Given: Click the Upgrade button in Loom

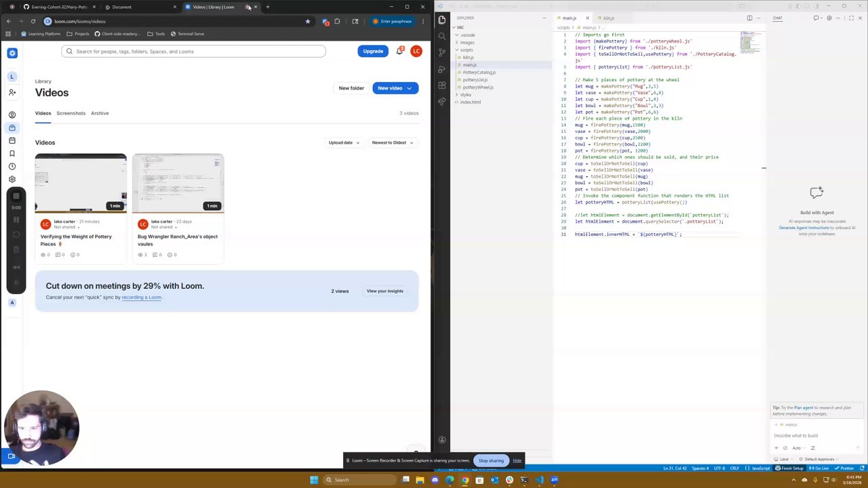Looking at the screenshot, I should 373,52.
